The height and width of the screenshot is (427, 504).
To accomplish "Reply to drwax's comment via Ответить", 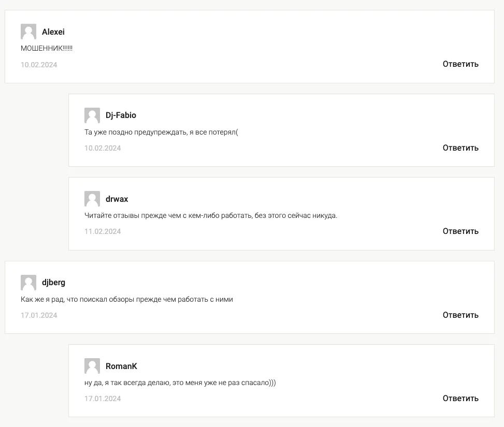I will coord(460,231).
